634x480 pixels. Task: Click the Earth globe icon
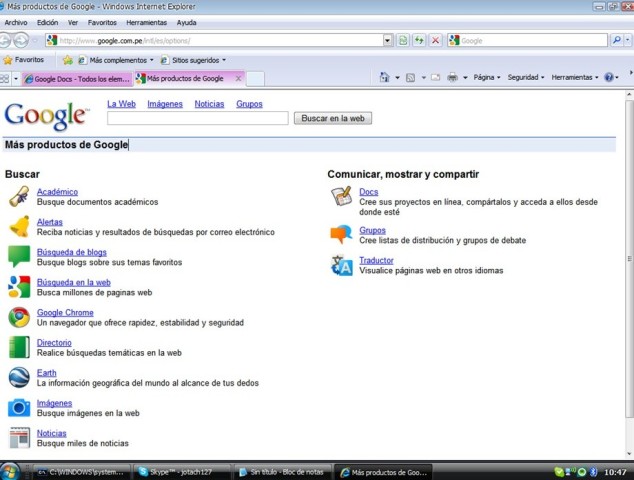[x=19, y=377]
